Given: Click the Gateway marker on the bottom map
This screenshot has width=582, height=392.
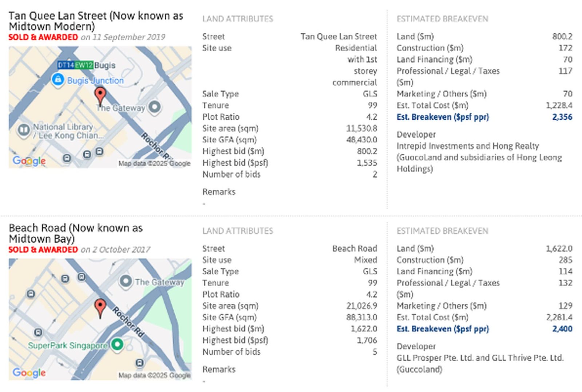Looking at the screenshot, I should (125, 282).
